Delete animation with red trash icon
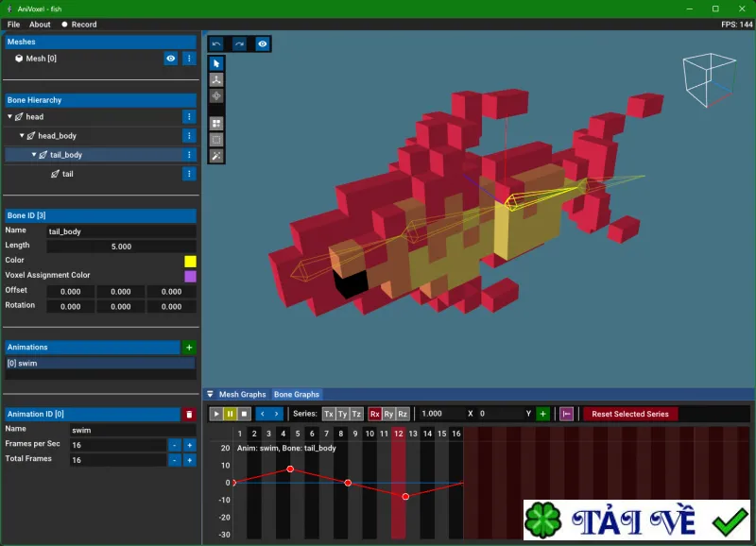Screen dimensions: 756x546 point(189,415)
